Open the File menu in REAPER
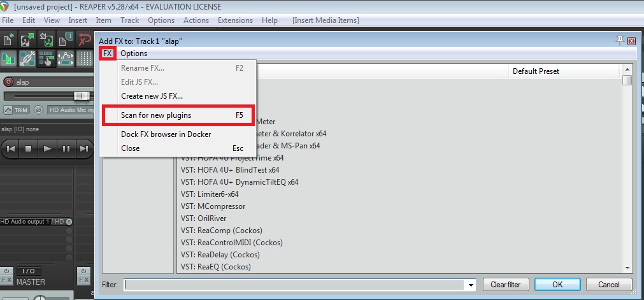Screen dimensions: 644x300 click(x=8, y=20)
